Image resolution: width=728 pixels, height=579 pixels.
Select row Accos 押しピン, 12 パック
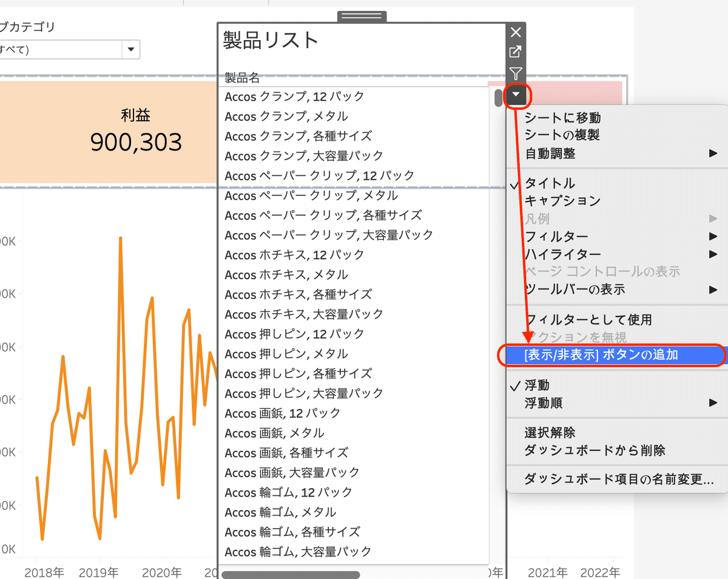(x=294, y=334)
